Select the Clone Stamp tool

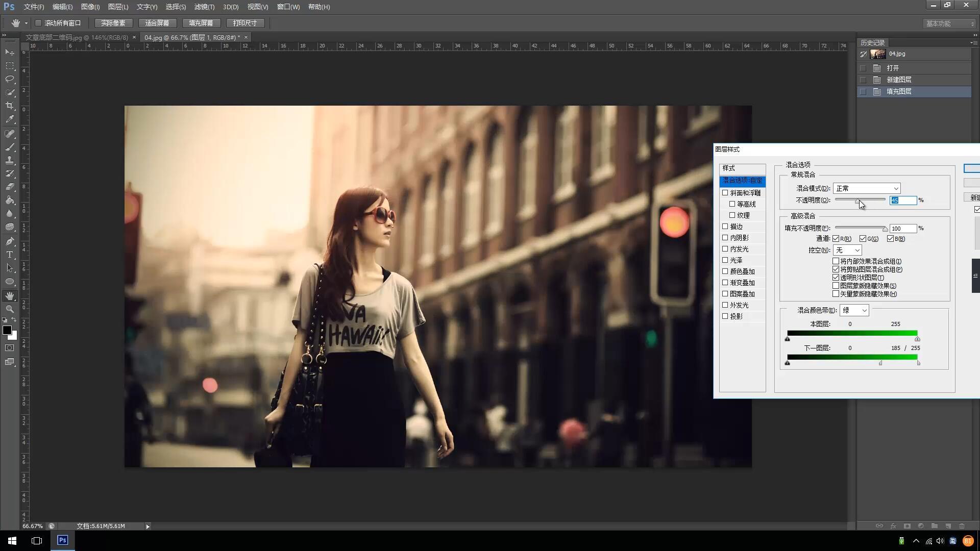10,160
